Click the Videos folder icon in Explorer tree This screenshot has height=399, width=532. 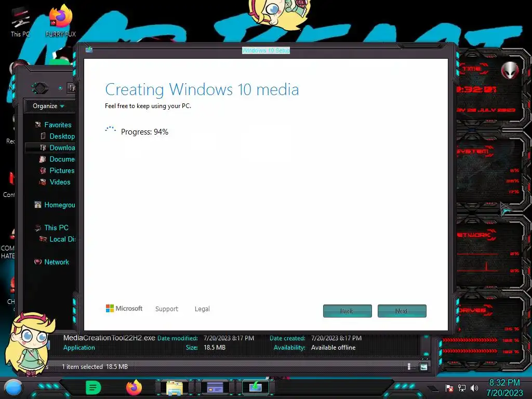(43, 182)
